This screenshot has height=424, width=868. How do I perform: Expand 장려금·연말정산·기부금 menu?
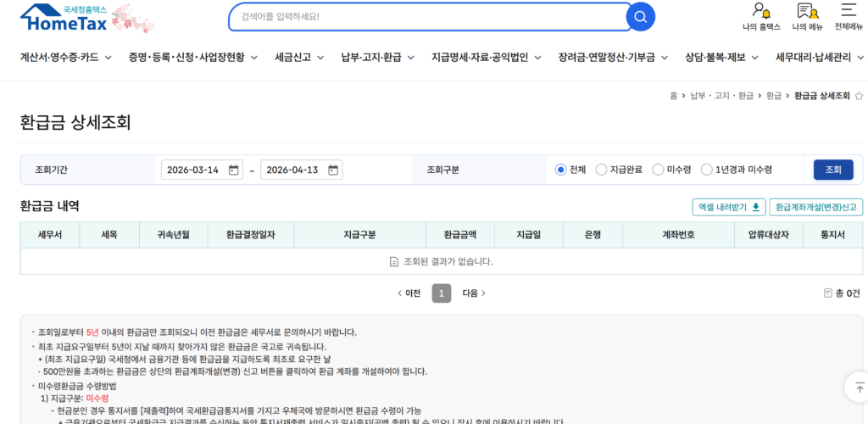click(613, 57)
